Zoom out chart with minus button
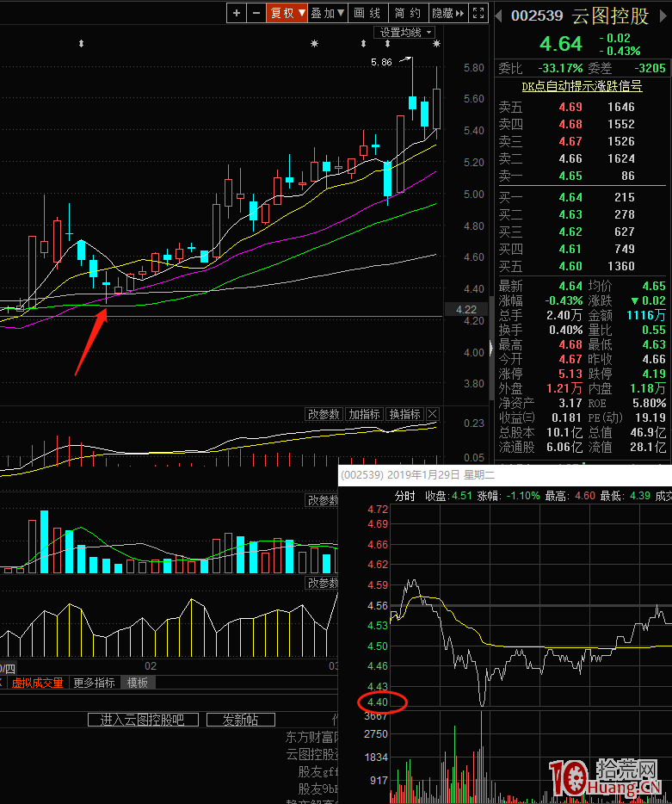This screenshot has height=804, width=672. click(x=256, y=13)
